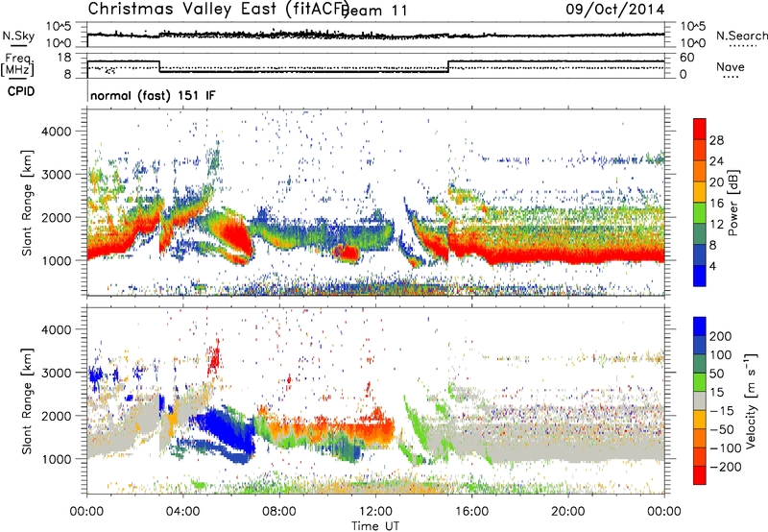The image size is (768, 532).
Task: Click the velocity panel 'Slant Range [km]' label
Action: pos(27,401)
